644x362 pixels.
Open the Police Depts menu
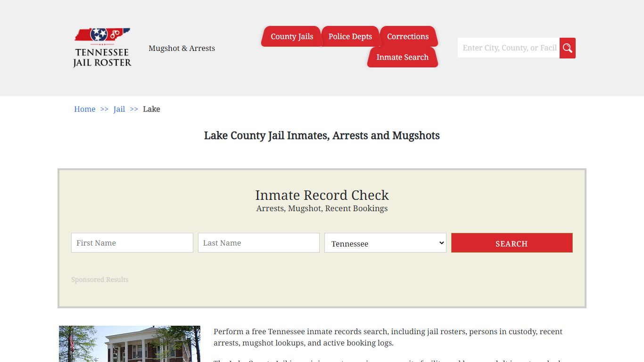pyautogui.click(x=350, y=36)
